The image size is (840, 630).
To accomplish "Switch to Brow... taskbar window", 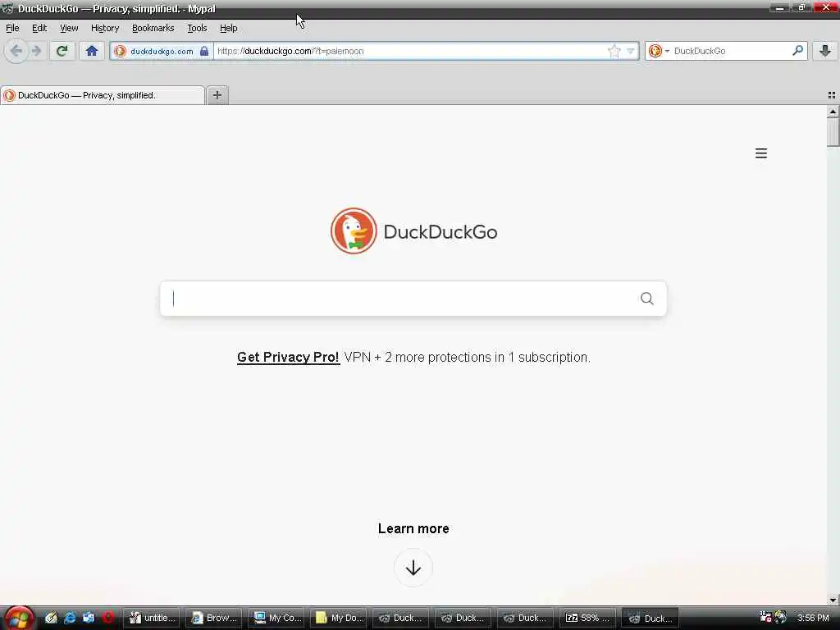I will tap(214, 618).
